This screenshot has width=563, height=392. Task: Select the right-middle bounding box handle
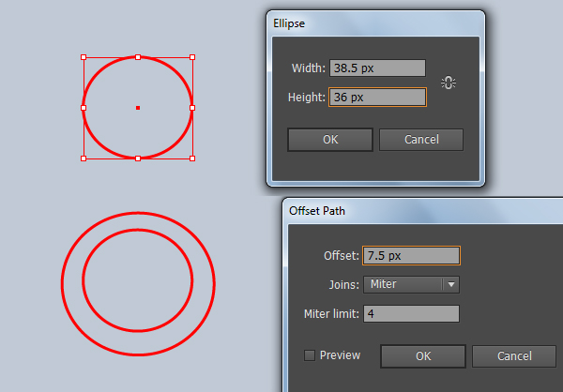click(x=192, y=108)
